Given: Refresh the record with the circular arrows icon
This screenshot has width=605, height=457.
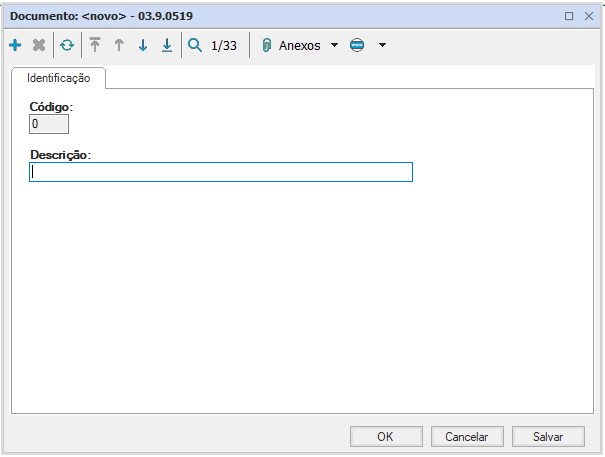Looking at the screenshot, I should (x=67, y=46).
